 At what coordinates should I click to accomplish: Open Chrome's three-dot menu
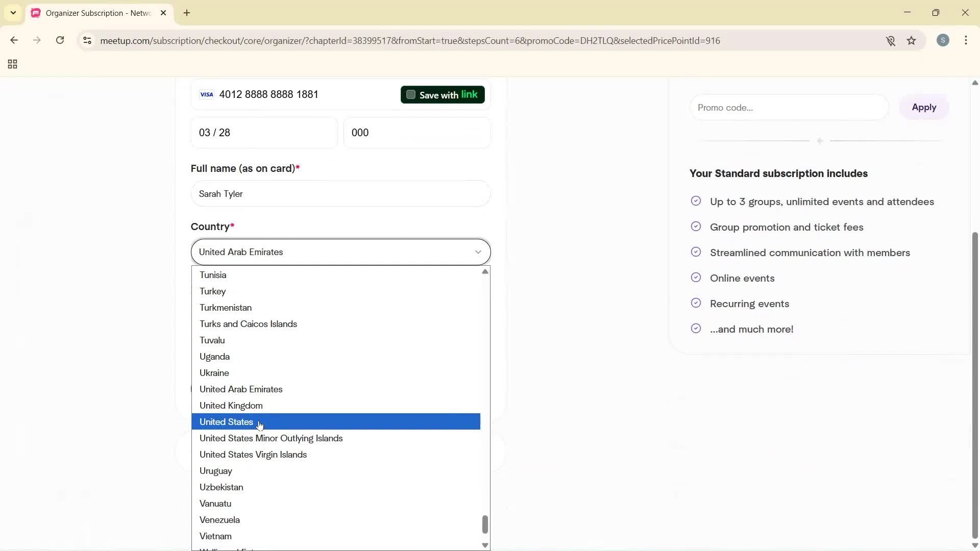[x=966, y=40]
